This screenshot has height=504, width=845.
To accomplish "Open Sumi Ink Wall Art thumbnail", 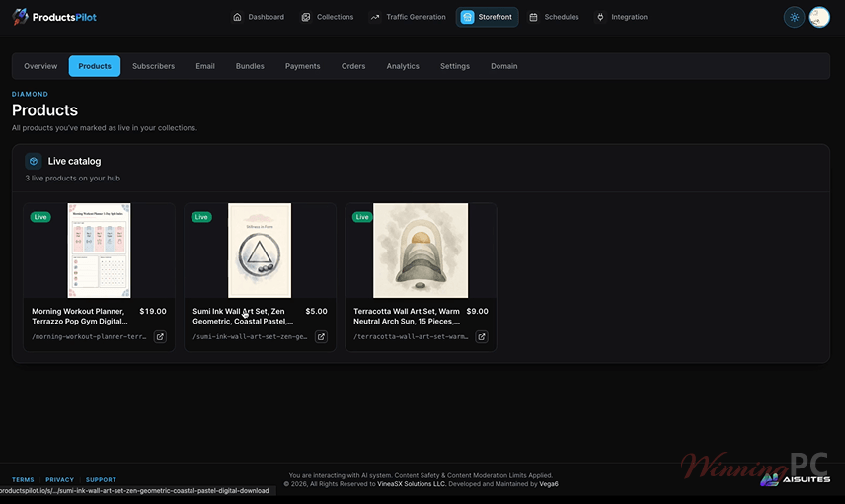I will (x=260, y=251).
